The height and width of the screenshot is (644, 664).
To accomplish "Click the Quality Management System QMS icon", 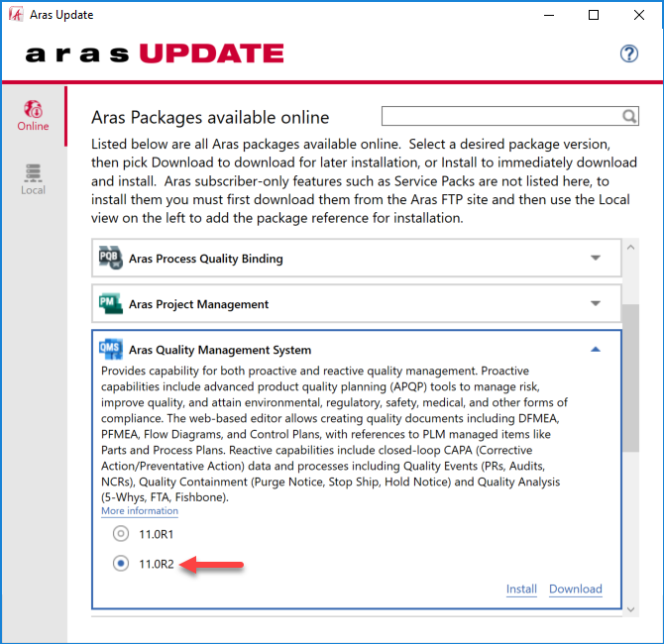I will (110, 349).
